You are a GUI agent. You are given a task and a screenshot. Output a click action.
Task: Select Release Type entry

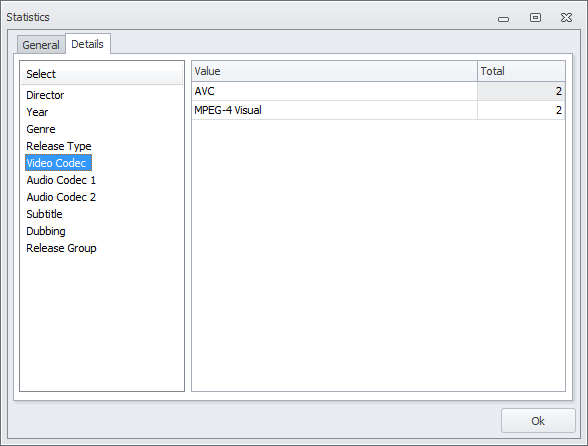(x=59, y=146)
